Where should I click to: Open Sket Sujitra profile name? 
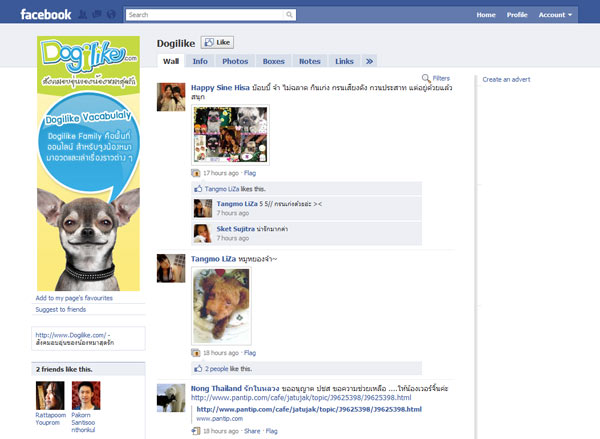tap(236, 229)
